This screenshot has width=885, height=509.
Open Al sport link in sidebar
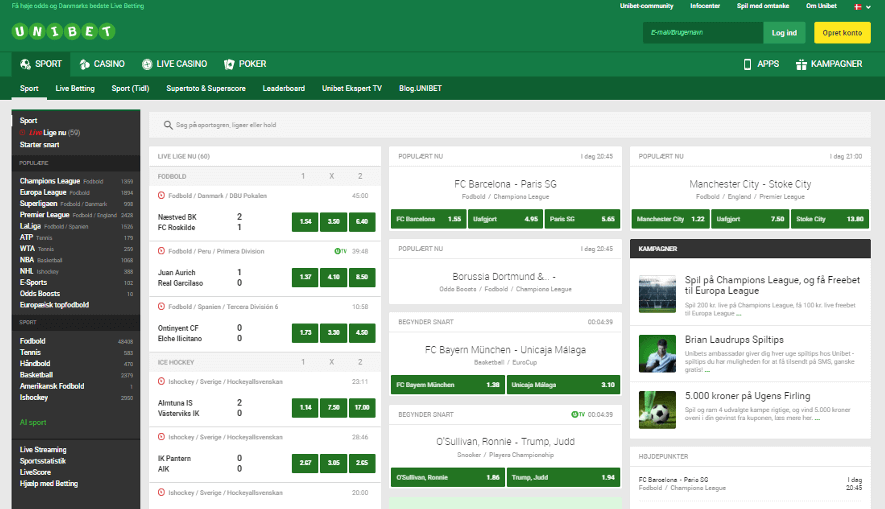click(x=33, y=422)
